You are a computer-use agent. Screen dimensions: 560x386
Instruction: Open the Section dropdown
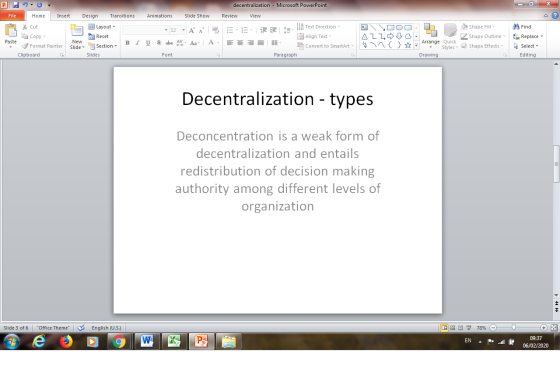tap(103, 46)
